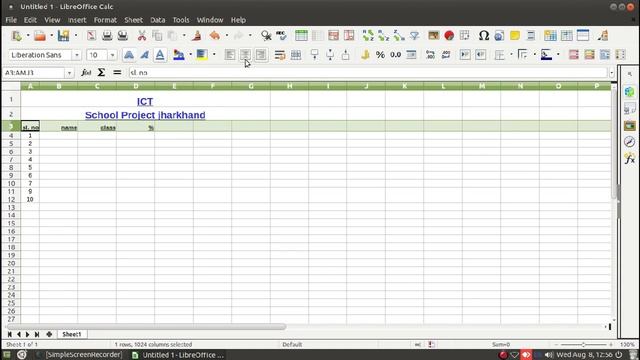Insert comment yellow note icon
640x360 pixels.
(515, 36)
